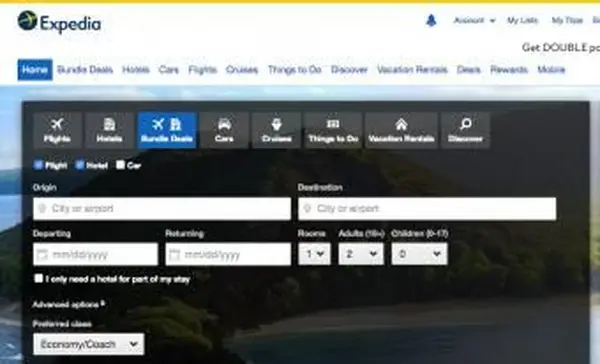Image resolution: width=600 pixels, height=364 pixels.
Task: Click the Destination location pin icon
Action: [307, 208]
